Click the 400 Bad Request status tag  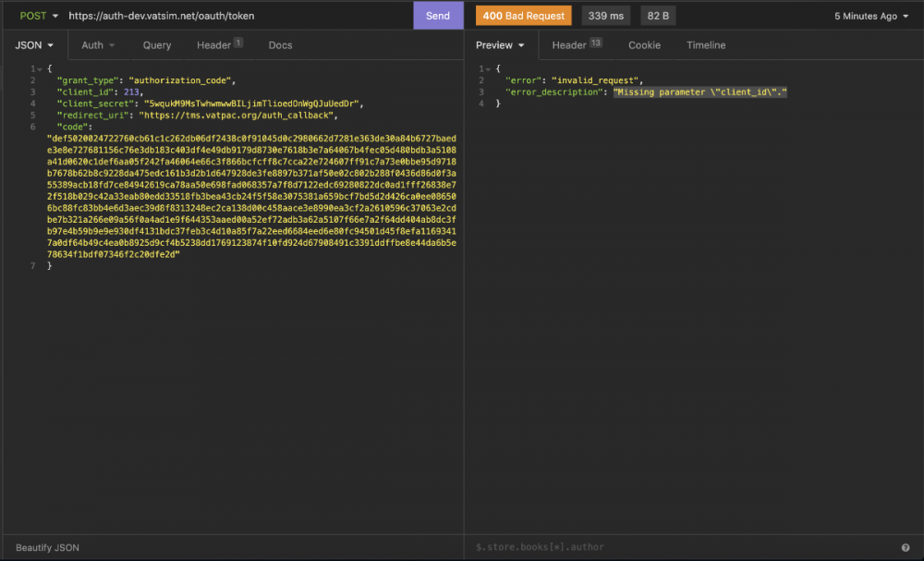[x=524, y=16]
